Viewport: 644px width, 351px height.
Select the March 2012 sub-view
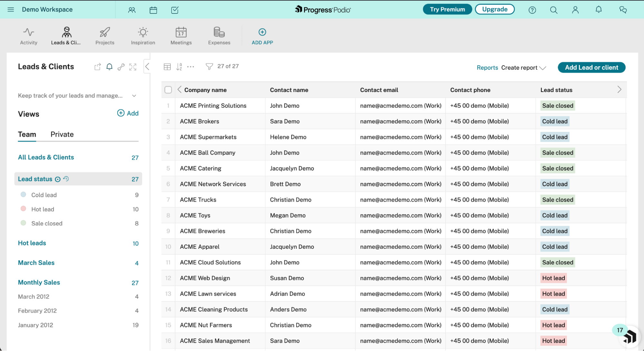tap(34, 297)
